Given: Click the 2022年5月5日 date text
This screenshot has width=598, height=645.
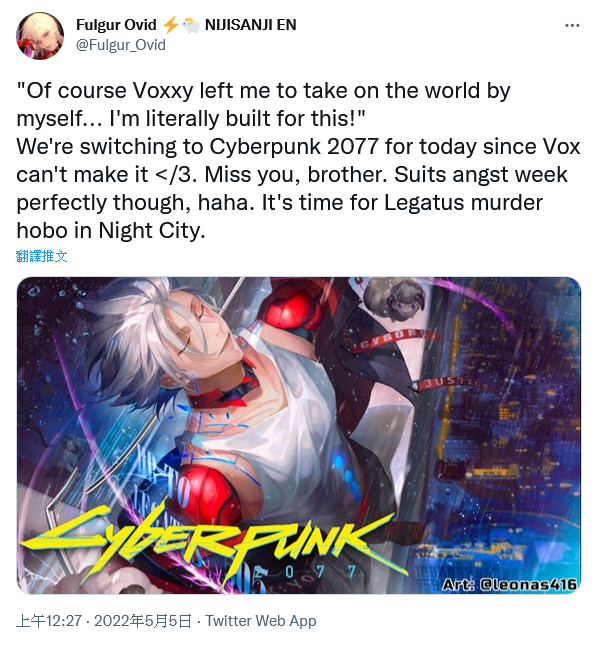Looking at the screenshot, I should (x=143, y=621).
